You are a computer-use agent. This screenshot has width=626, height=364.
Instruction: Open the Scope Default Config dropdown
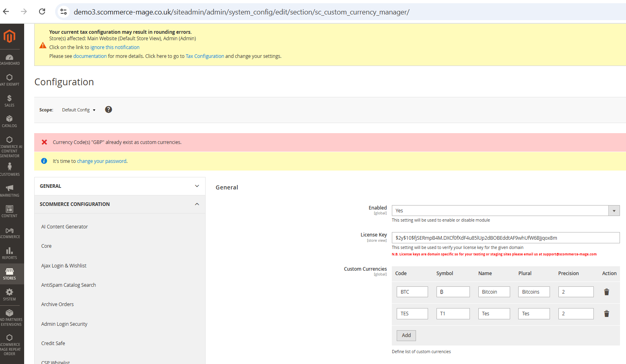coord(78,110)
